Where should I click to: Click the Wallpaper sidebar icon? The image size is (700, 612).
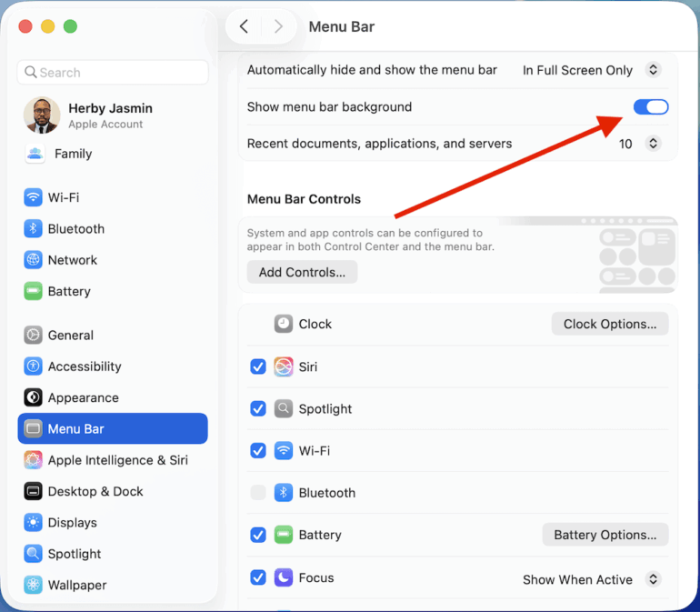(33, 586)
